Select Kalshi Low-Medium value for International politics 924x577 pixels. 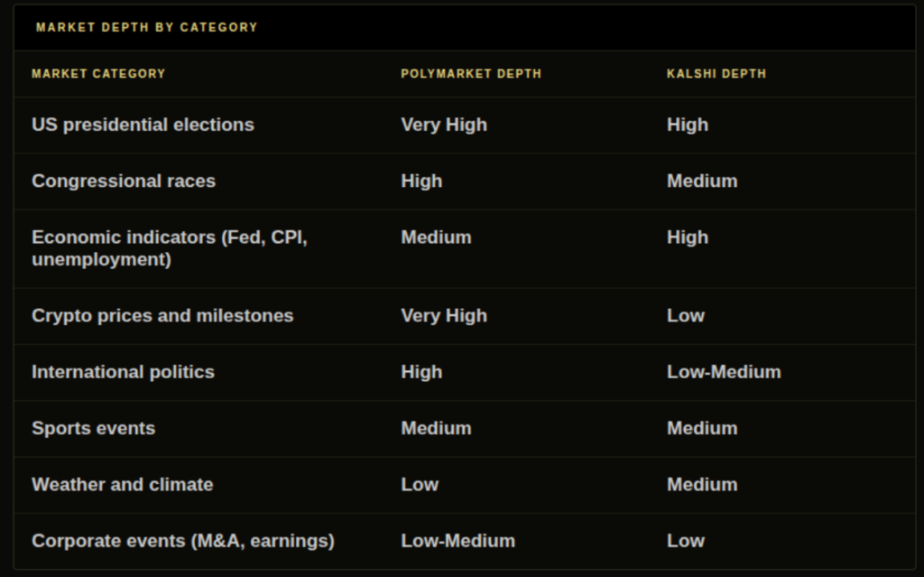pyautogui.click(x=724, y=372)
